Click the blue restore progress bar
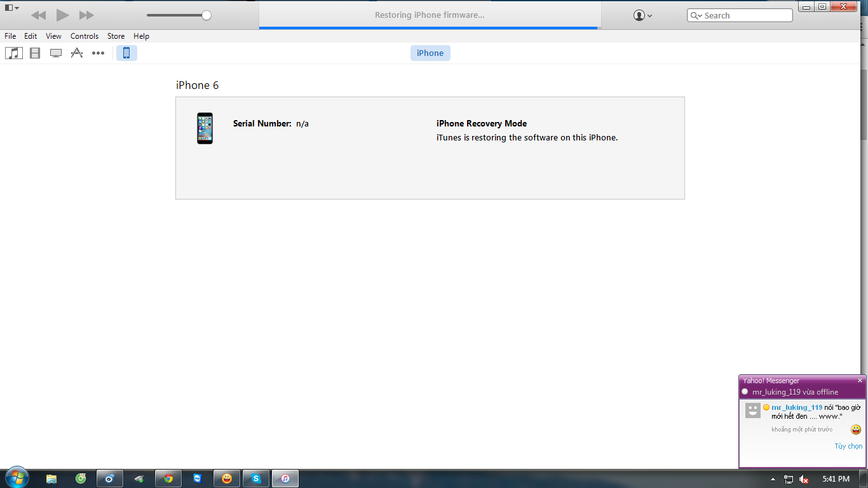 pos(428,28)
